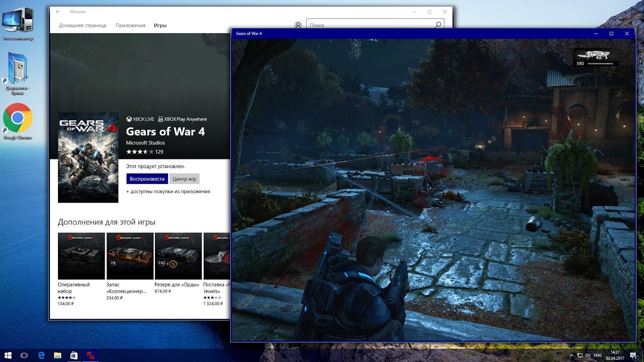
Task: Launch Microsoft Edge from taskbar
Action: (x=41, y=355)
